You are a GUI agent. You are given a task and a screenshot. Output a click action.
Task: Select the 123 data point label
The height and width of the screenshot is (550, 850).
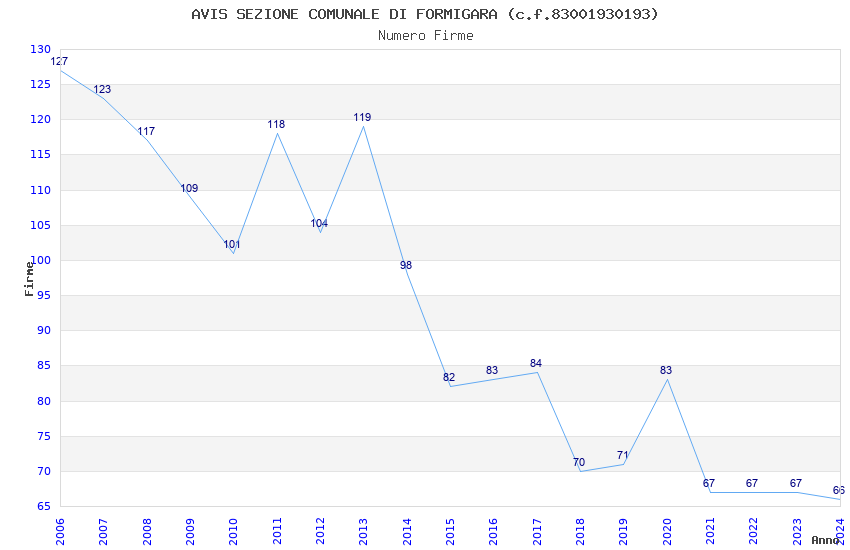102,89
